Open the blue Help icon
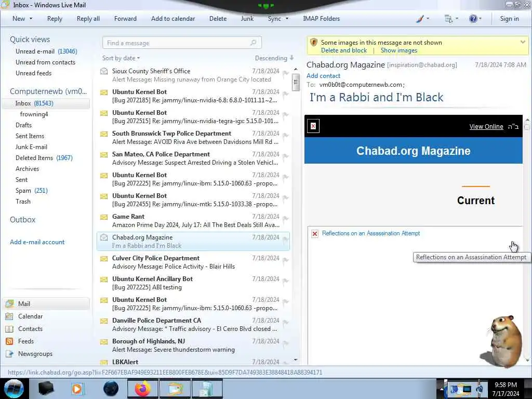Viewport: 532px width, 399px height. tap(473, 19)
